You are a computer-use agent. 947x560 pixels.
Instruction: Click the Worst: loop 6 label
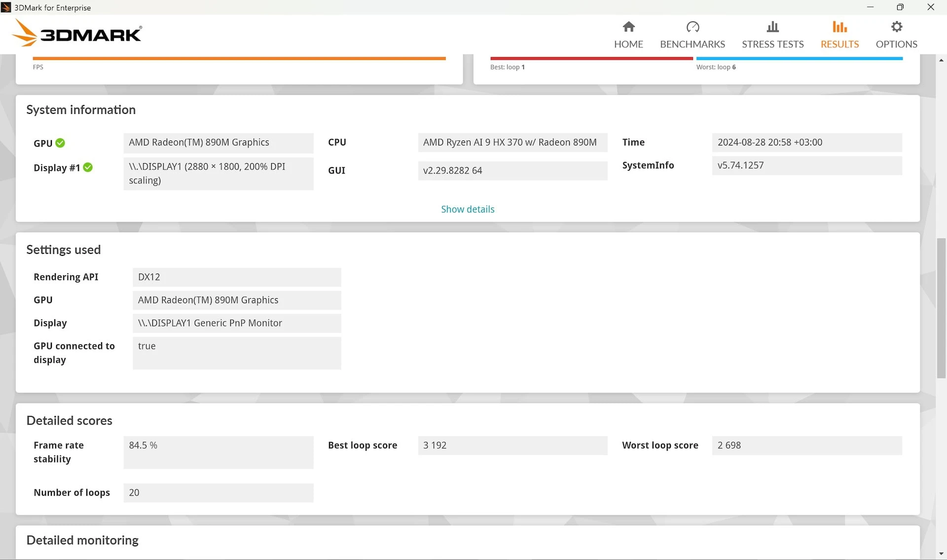[x=716, y=67]
